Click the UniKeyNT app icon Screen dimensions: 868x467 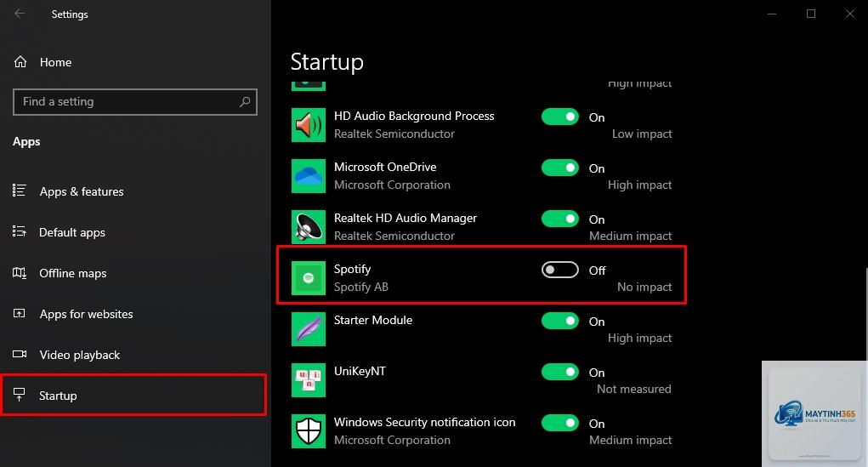pyautogui.click(x=309, y=380)
